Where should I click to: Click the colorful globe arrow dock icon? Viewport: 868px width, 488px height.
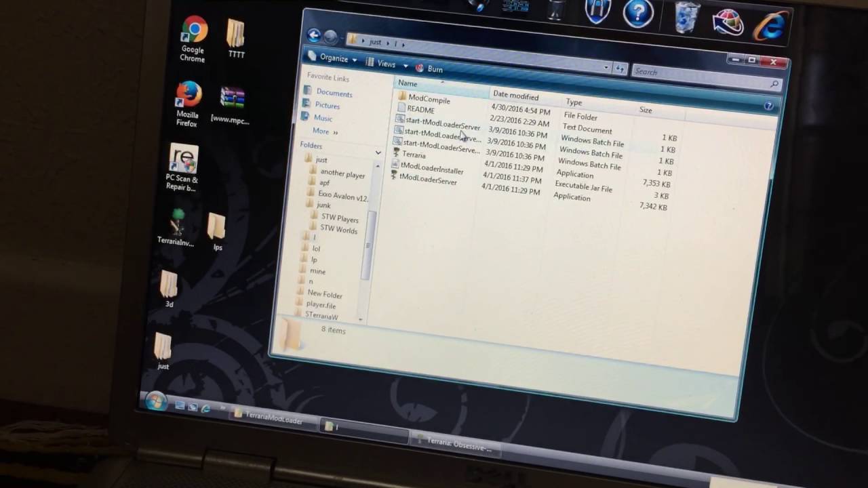(x=728, y=22)
